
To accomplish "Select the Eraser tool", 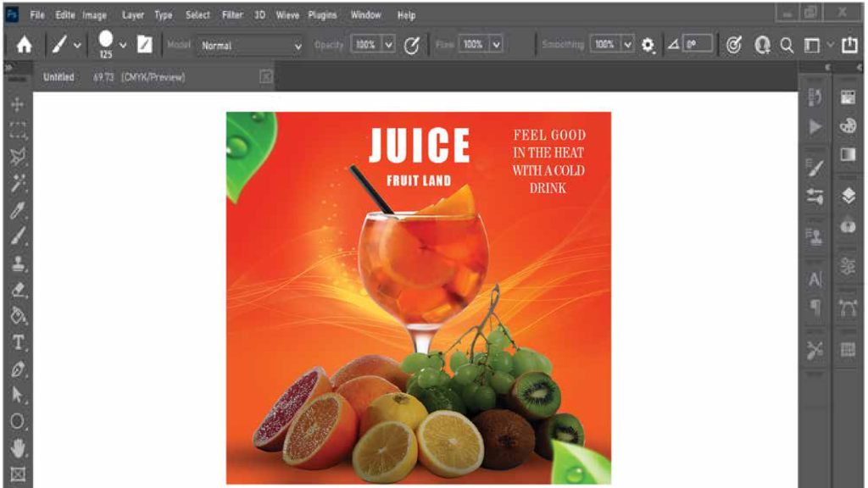I will coord(19,290).
